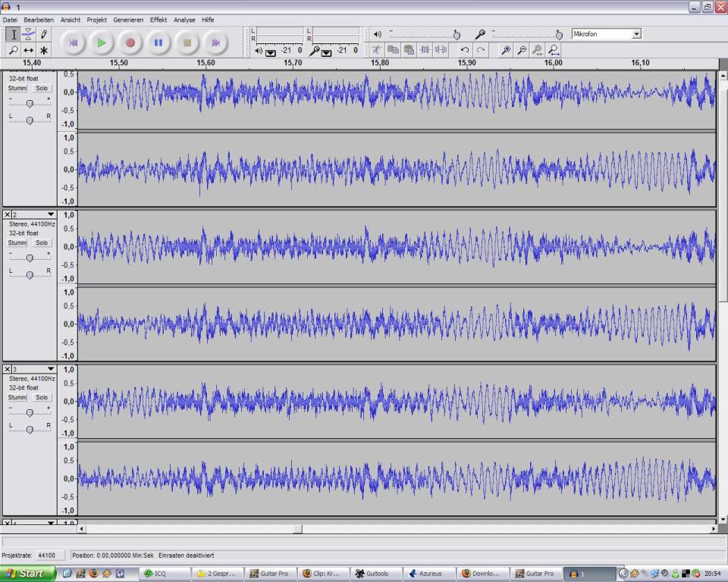The width and height of the screenshot is (728, 582).
Task: Select the Selection (I-beam) tool
Action: [x=14, y=34]
